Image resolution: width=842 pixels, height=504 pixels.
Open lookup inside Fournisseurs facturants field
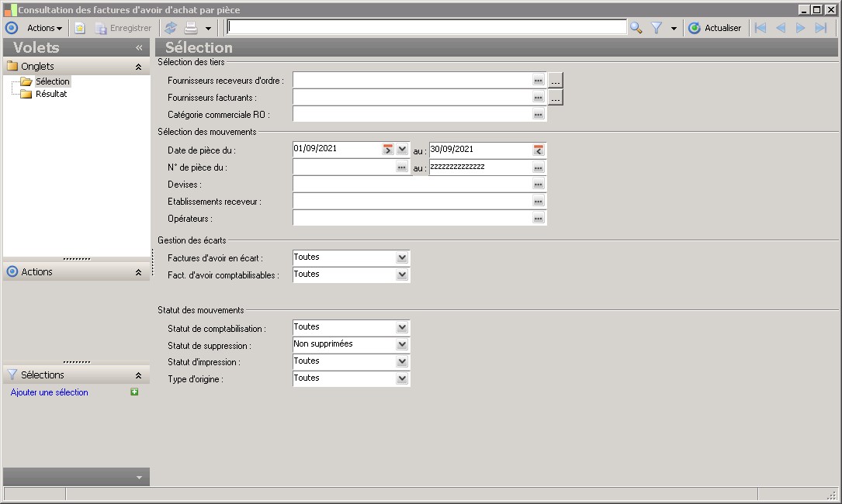[538, 98]
